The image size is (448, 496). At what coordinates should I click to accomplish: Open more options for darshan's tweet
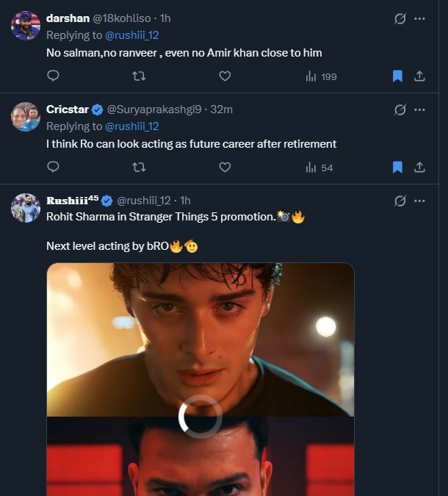point(419,18)
